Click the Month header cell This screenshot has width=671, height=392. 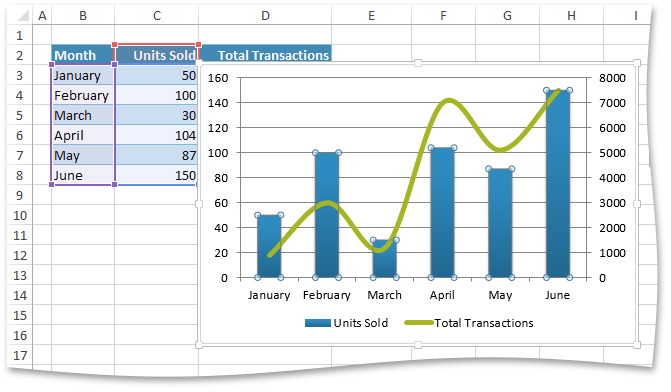click(83, 55)
